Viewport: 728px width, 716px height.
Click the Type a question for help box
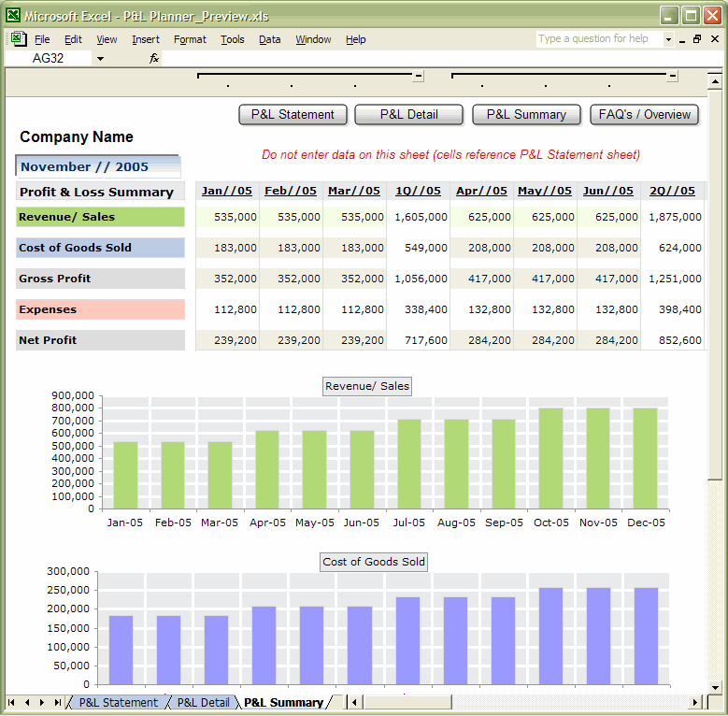coord(599,39)
